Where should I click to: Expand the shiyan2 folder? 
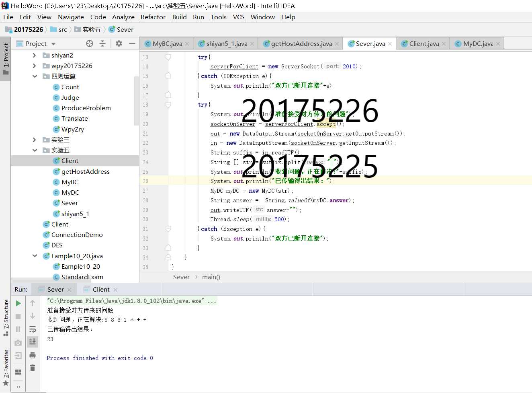click(35, 55)
